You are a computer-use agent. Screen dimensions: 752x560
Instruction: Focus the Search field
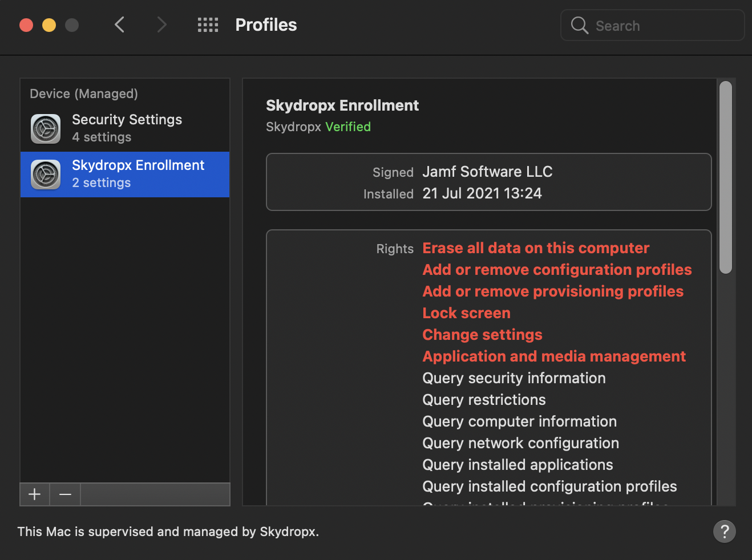click(653, 25)
